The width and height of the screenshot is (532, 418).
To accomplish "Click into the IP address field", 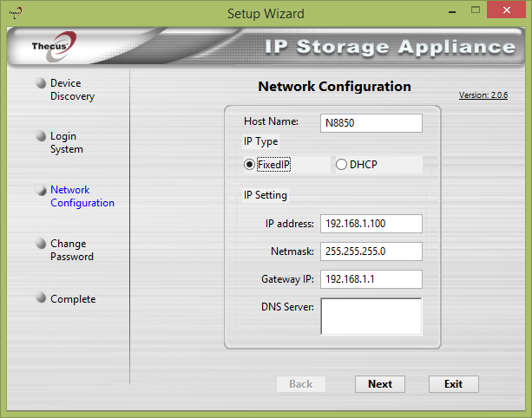I will (x=371, y=224).
